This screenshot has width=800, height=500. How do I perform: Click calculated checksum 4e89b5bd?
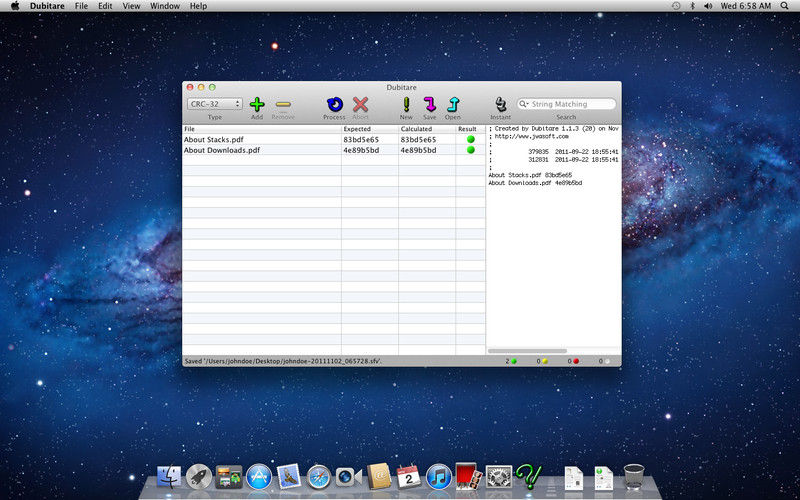click(x=418, y=150)
